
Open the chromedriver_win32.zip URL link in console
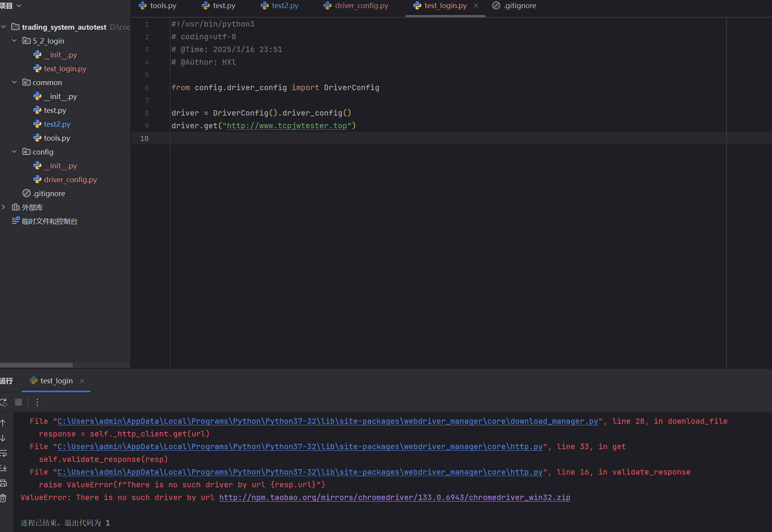(x=394, y=497)
